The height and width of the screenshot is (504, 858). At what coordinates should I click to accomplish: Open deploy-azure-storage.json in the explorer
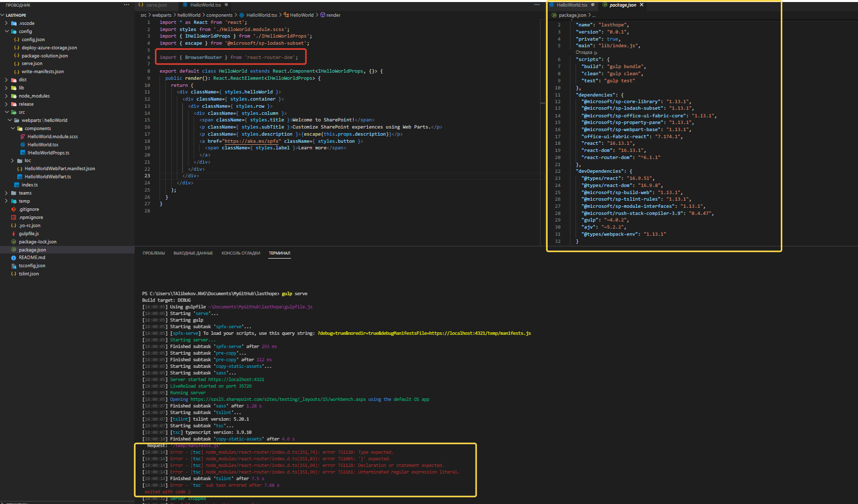coord(49,48)
